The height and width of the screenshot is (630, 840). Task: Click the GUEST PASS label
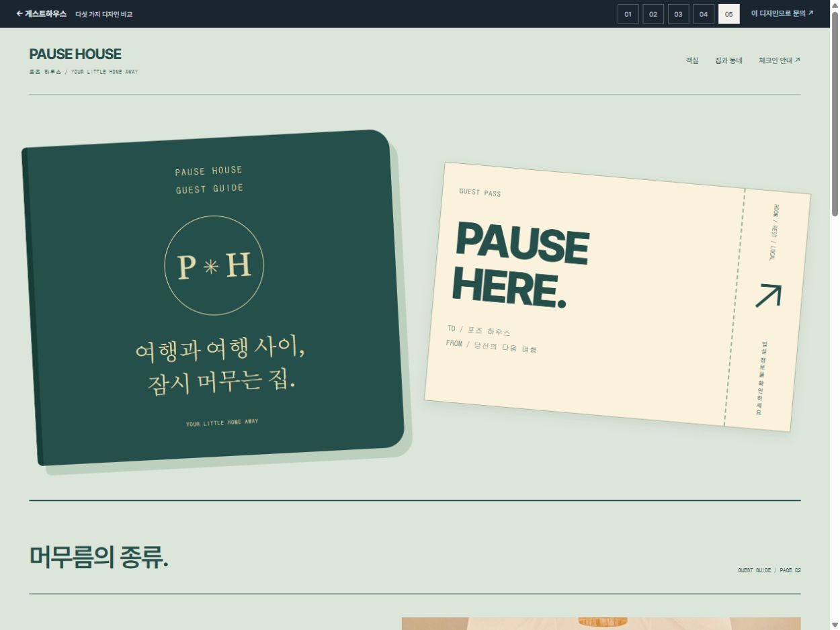pos(480,193)
